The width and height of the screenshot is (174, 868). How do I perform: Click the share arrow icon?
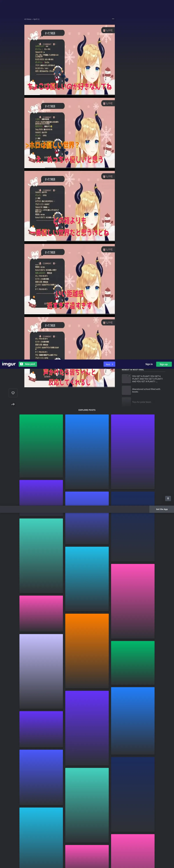13,404
